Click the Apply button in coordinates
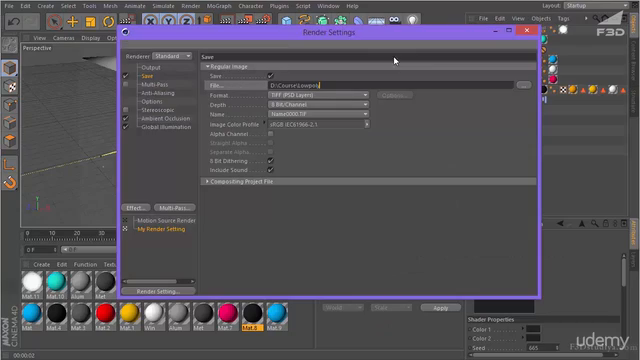The image size is (640, 360). point(441,308)
